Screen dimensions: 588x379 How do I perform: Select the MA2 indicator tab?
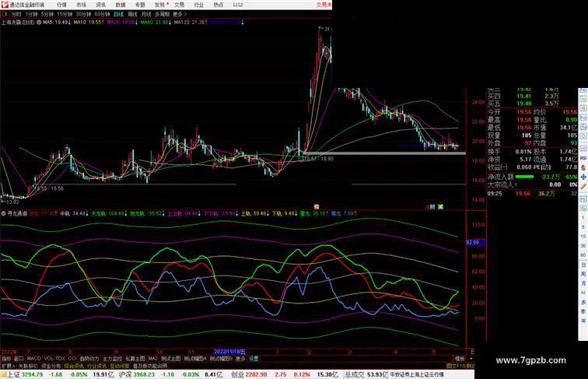tap(152, 359)
